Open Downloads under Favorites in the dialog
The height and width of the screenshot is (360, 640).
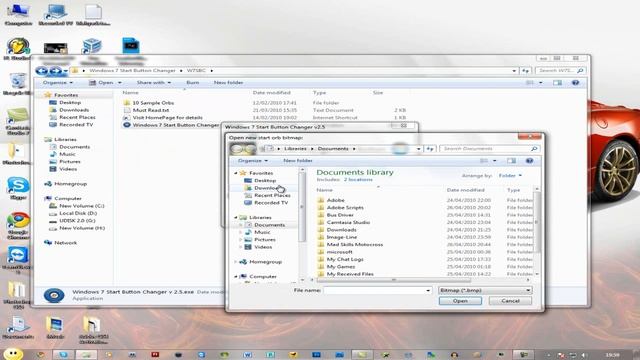pos(266,188)
